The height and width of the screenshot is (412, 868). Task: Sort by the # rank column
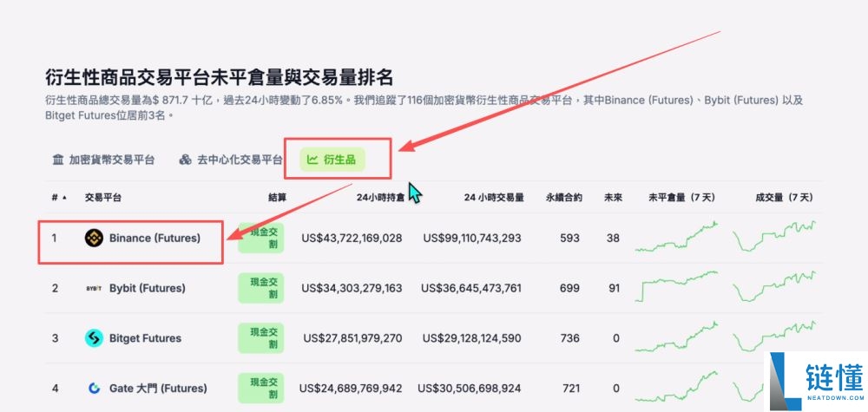pyautogui.click(x=59, y=198)
